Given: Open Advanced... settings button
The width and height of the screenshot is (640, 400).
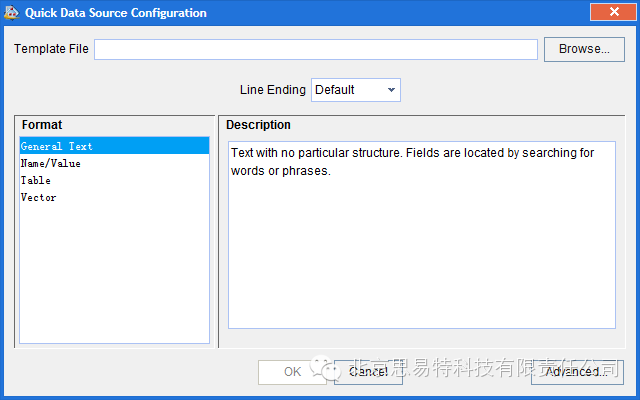Looking at the screenshot, I should coord(577,372).
